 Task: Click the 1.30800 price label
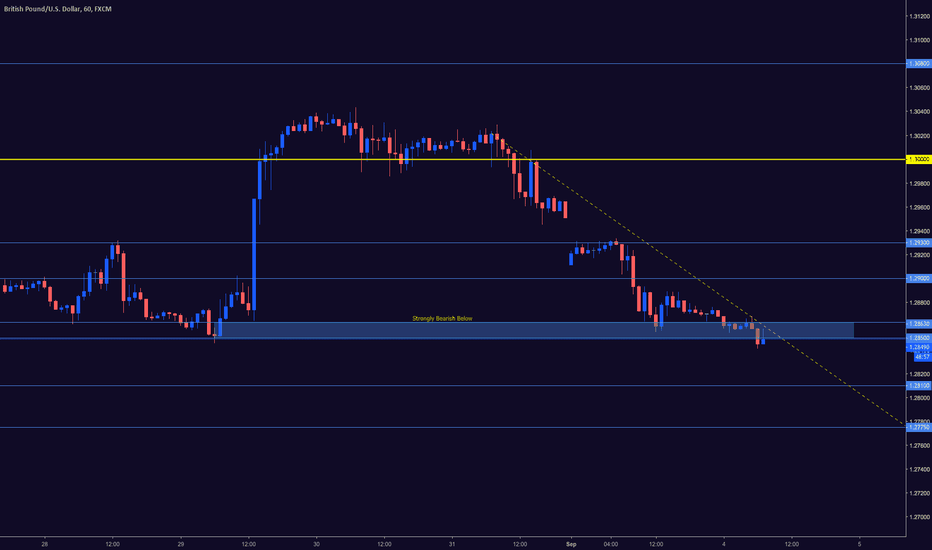pyautogui.click(x=919, y=64)
